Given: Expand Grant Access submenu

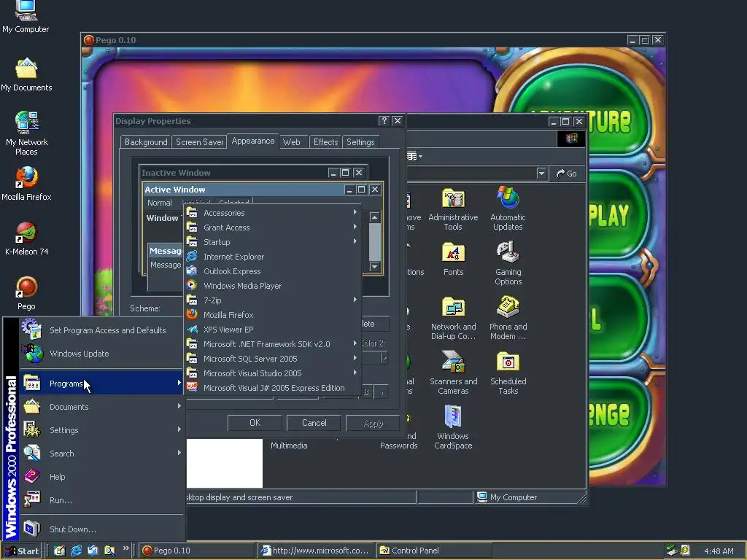Looking at the screenshot, I should (272, 227).
